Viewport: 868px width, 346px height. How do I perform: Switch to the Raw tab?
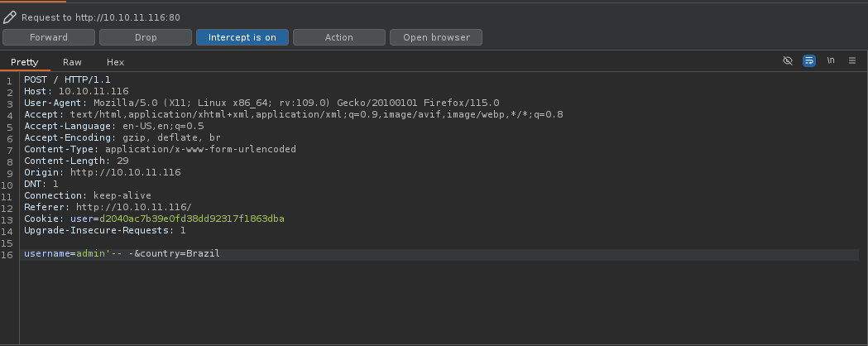(73, 62)
